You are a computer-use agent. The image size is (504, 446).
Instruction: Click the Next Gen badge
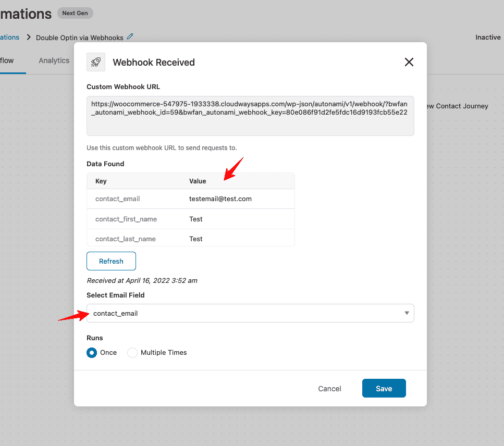pos(75,13)
